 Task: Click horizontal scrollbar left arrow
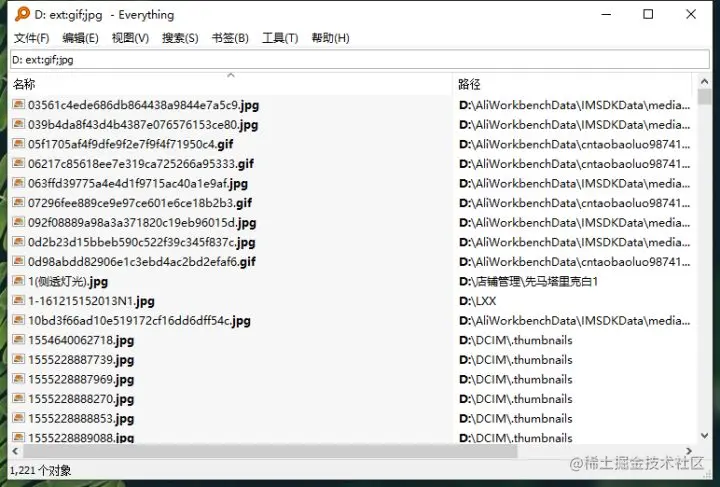click(15, 451)
